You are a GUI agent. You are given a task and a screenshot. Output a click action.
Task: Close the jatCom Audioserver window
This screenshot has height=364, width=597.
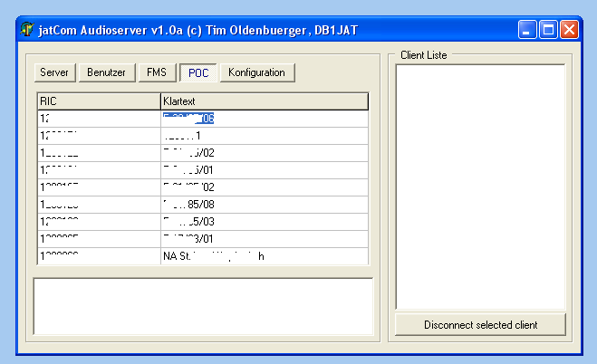(569, 30)
